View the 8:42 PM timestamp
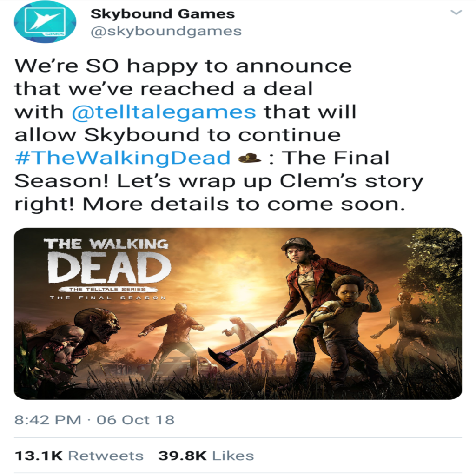 [x=48, y=420]
